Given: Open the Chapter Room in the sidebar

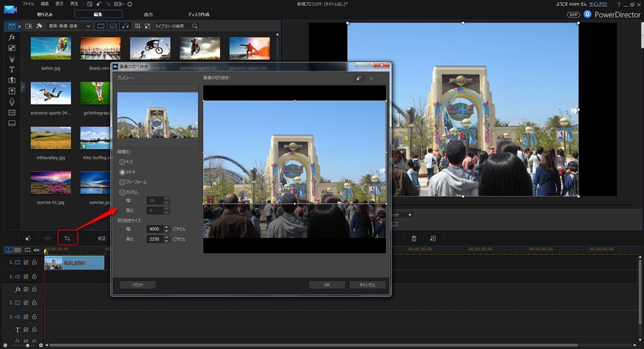Looking at the screenshot, I should 12,113.
